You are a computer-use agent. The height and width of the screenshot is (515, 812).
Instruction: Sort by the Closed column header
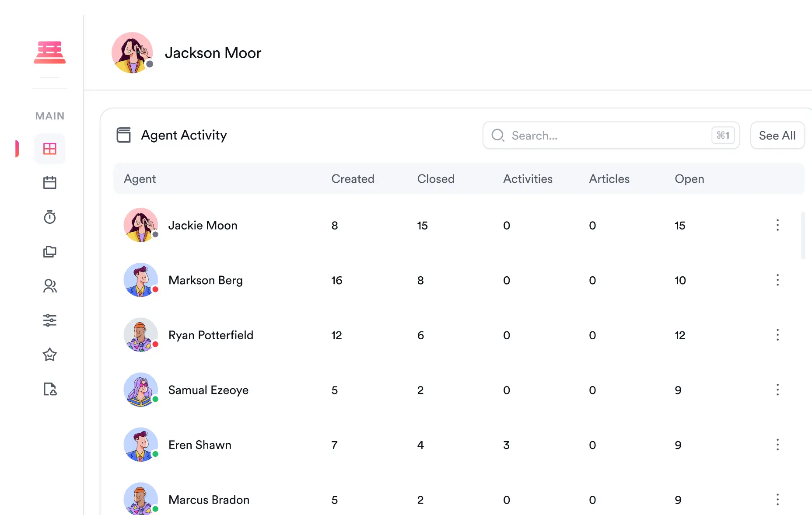pyautogui.click(x=436, y=179)
